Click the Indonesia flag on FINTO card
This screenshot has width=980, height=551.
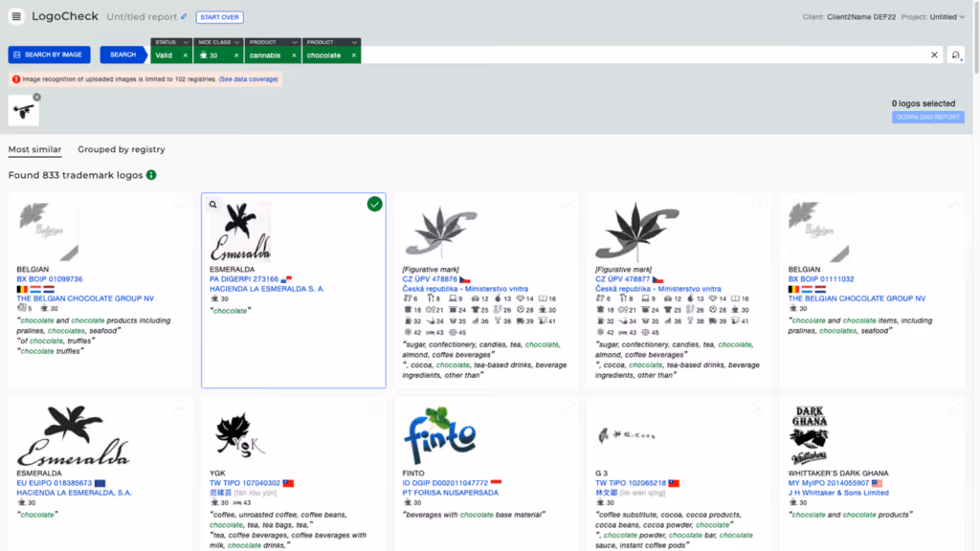497,483
